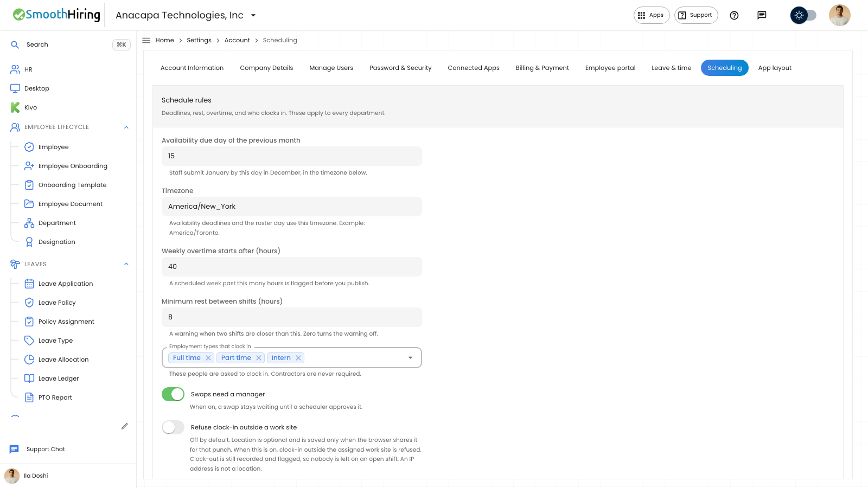Go to Settings in the breadcrumb
Viewport: 868px width, 488px height.
point(199,40)
